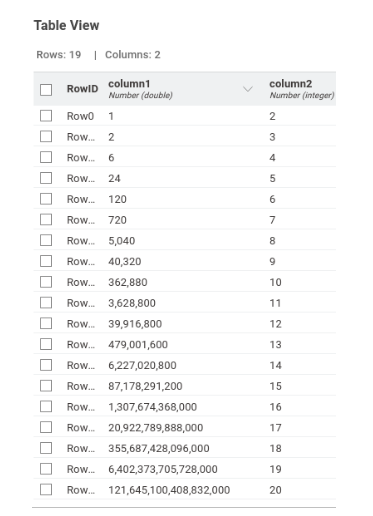Select the 87,178,291,200 cell
The image size is (373, 516).
coord(145,386)
